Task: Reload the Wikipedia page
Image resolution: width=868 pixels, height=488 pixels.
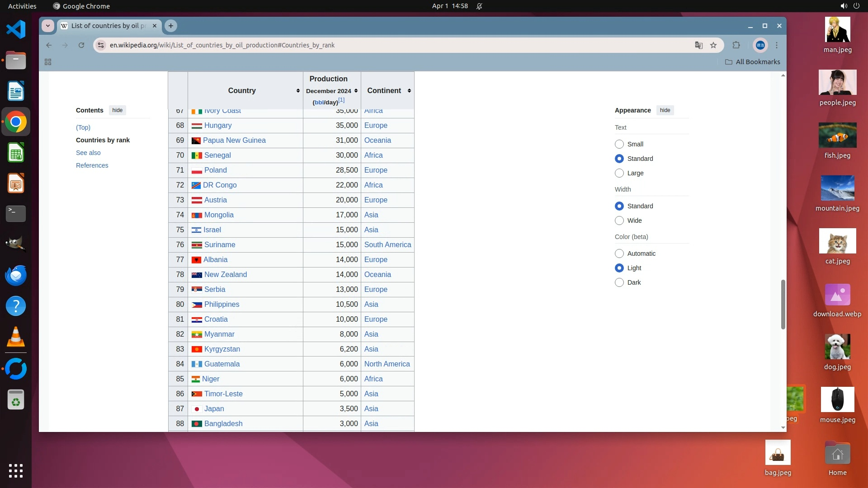Action: [x=81, y=45]
